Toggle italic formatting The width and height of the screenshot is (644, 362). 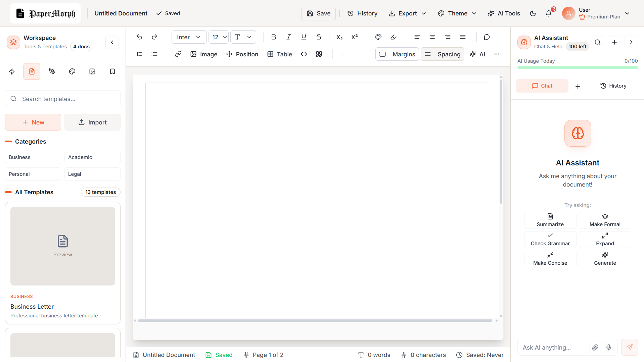coord(289,37)
